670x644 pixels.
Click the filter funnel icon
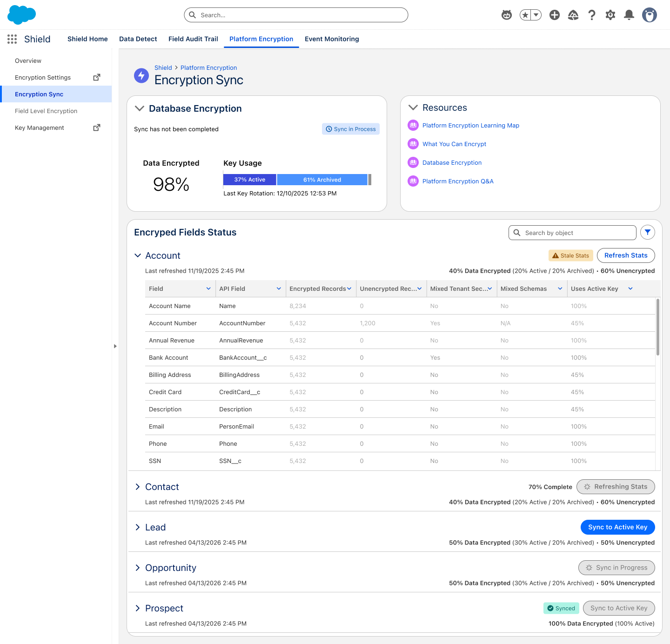pyautogui.click(x=648, y=232)
